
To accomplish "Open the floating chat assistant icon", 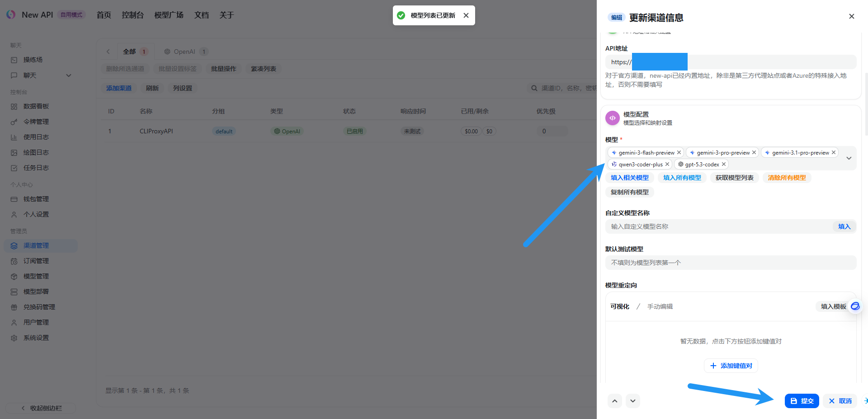I will [x=855, y=306].
